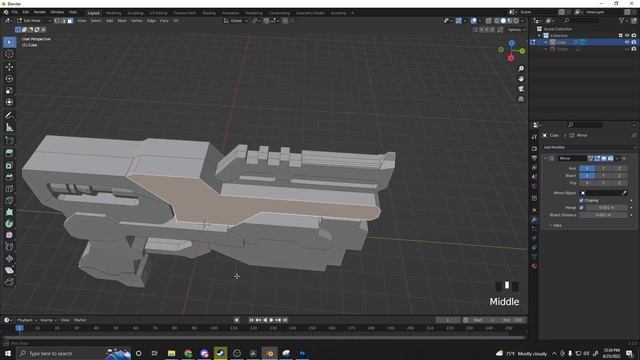Open the Options dropdown in viewport
The height and width of the screenshot is (360, 640).
(516, 30)
